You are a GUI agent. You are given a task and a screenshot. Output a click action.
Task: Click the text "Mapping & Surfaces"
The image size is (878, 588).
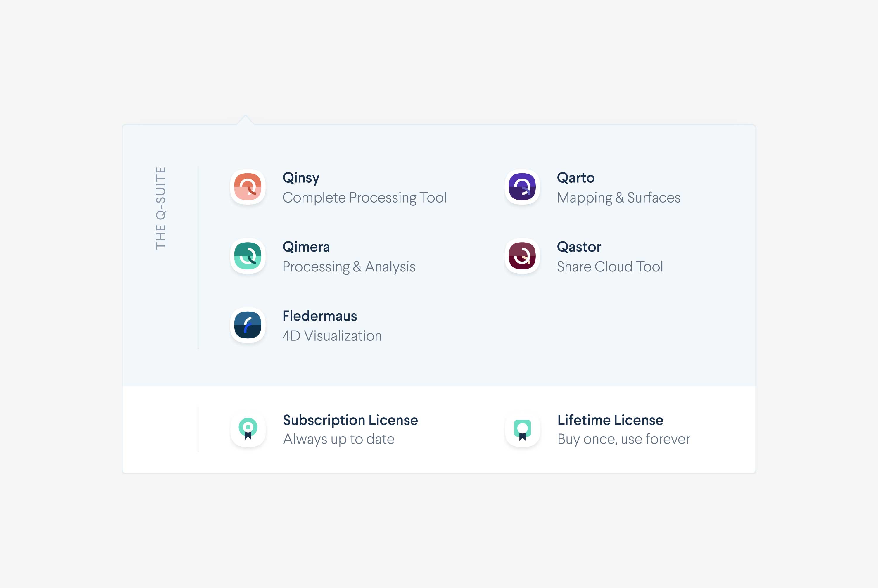[x=619, y=198]
